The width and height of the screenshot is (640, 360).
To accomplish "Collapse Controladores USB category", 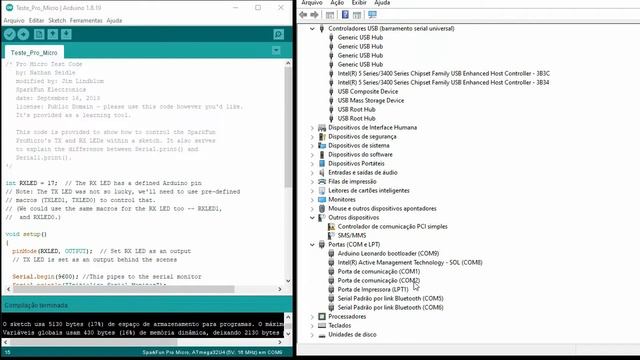I will point(312,29).
